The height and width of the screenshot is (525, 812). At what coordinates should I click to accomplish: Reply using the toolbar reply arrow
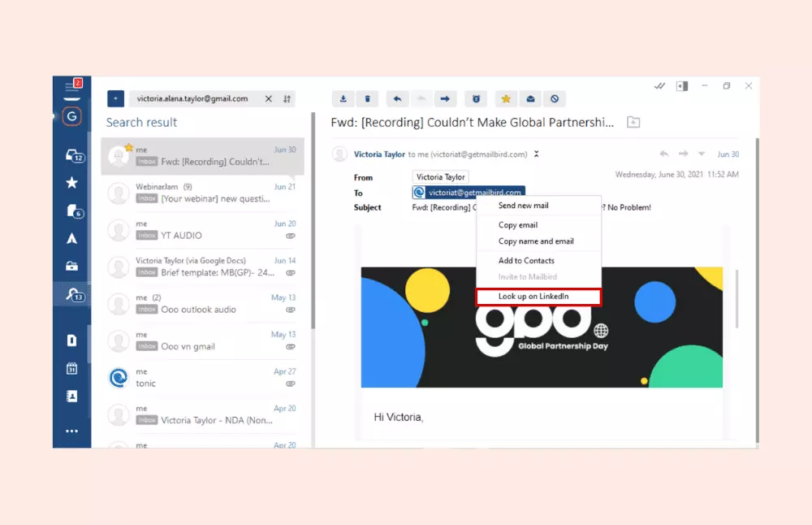click(x=397, y=98)
